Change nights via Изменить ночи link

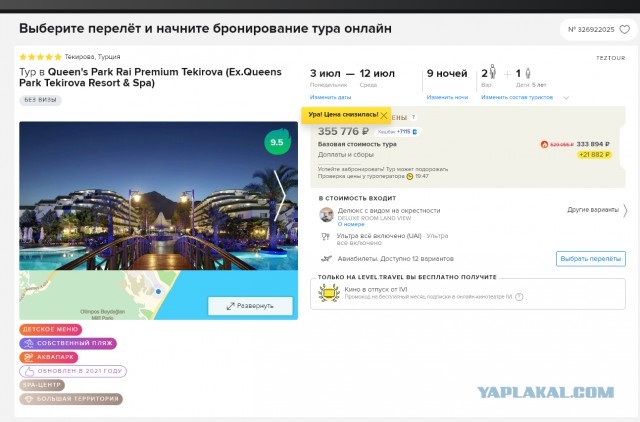447,97
